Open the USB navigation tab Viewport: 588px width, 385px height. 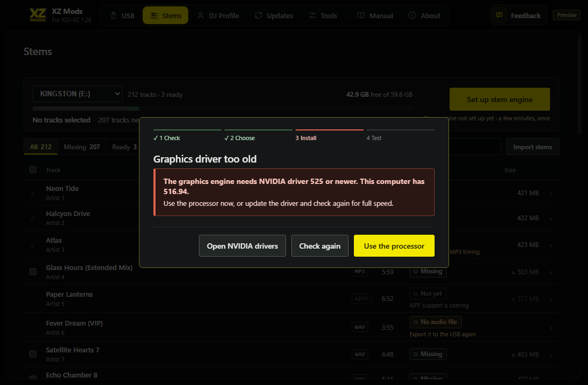click(x=122, y=16)
